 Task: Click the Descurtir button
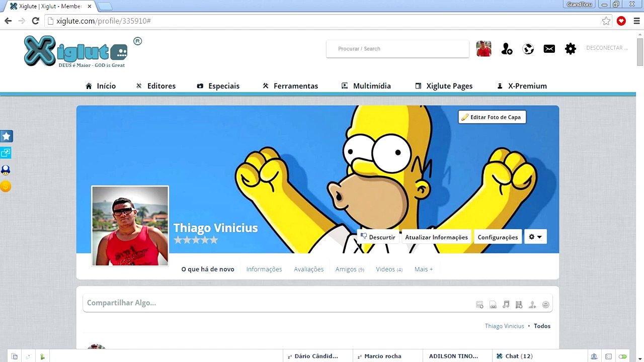[x=378, y=237]
